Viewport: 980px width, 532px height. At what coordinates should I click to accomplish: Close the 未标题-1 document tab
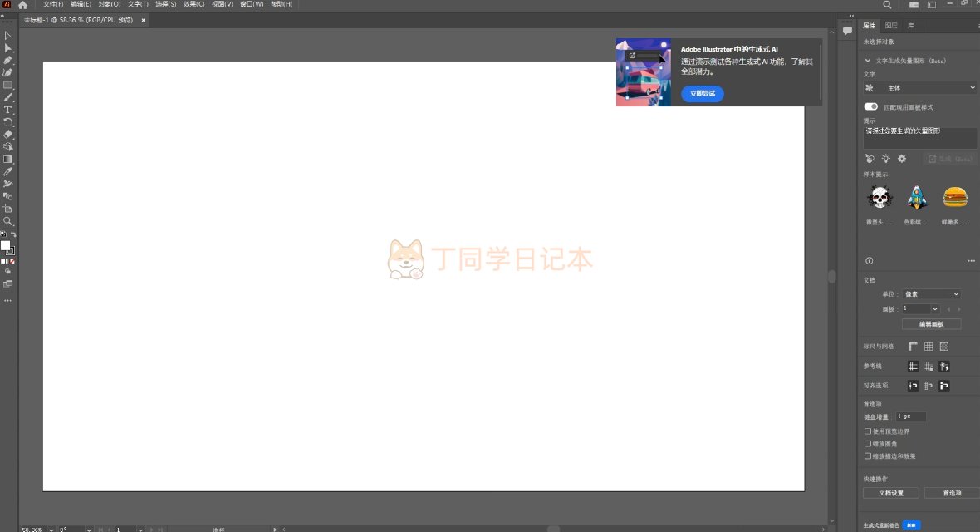coord(143,20)
